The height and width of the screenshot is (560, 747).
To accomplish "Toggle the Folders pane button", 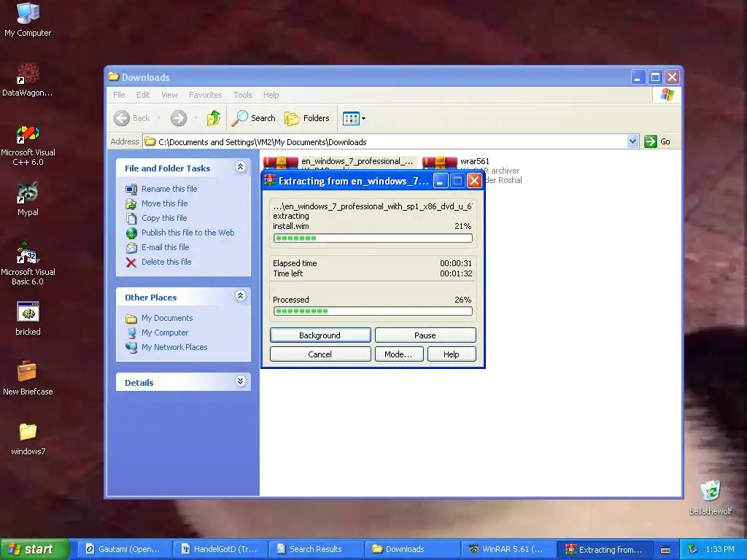I will (307, 118).
